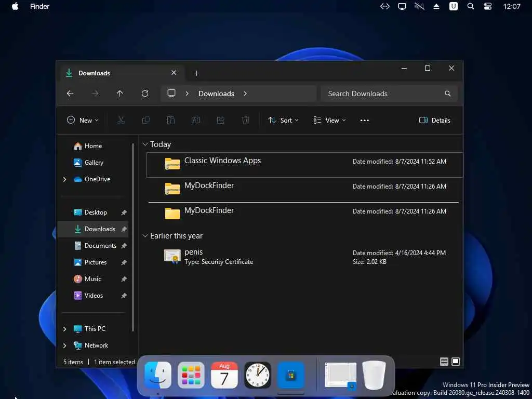
Task: Select the MyDockFinder plain folder
Action: coord(304,215)
